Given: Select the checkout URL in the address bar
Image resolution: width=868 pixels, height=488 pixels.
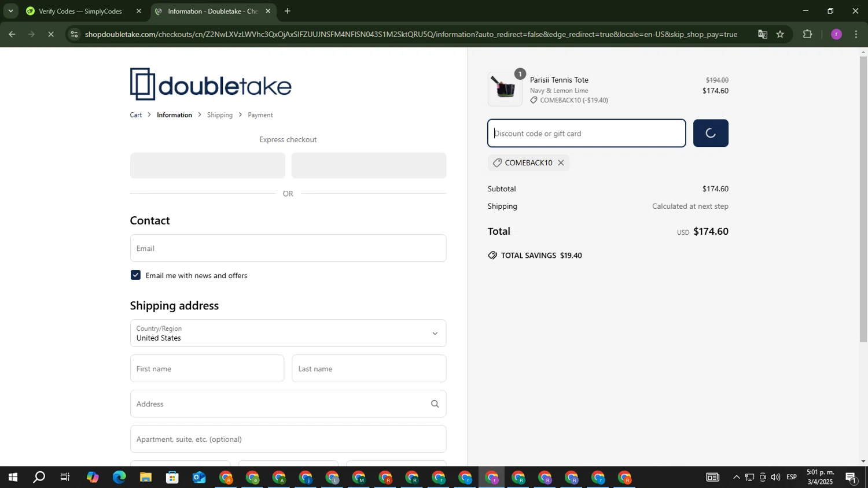Looking at the screenshot, I should (x=411, y=34).
